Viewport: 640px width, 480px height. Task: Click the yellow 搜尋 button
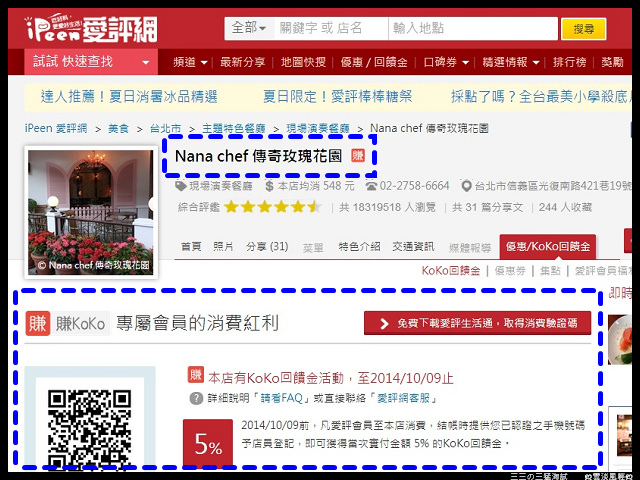coord(583,29)
